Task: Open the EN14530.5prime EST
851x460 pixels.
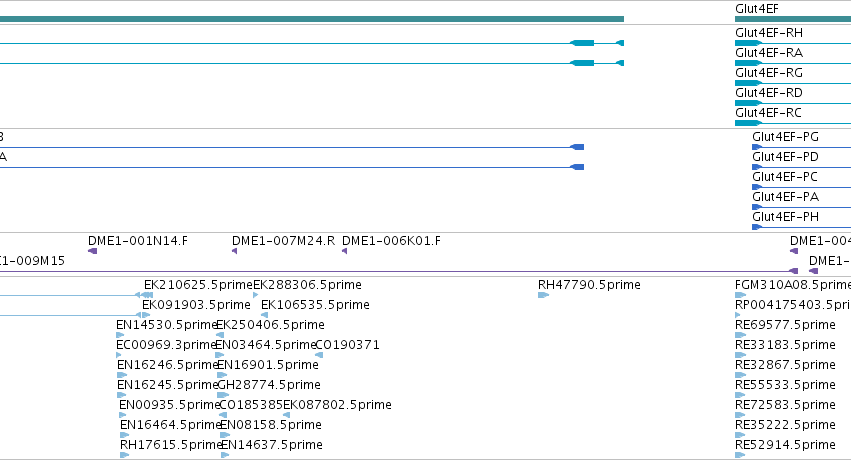Action: [167, 325]
